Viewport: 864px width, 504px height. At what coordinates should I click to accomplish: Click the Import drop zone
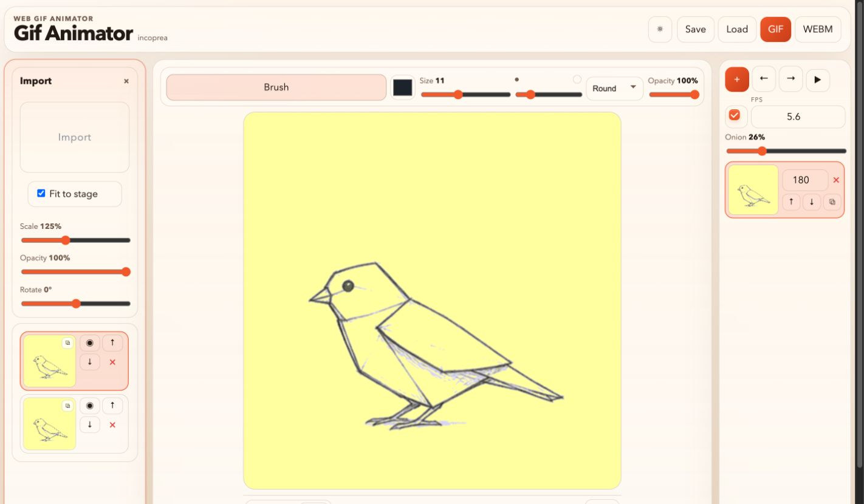coord(75,137)
